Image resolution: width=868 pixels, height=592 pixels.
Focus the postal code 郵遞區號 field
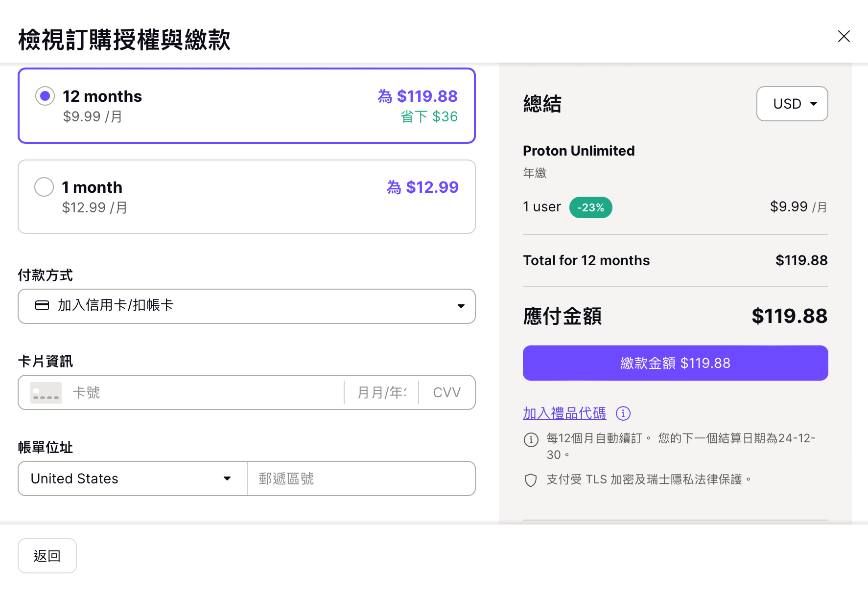(361, 478)
